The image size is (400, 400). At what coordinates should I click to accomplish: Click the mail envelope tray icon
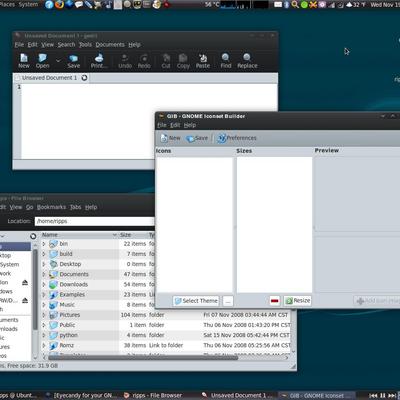pyautogui.click(x=278, y=4)
